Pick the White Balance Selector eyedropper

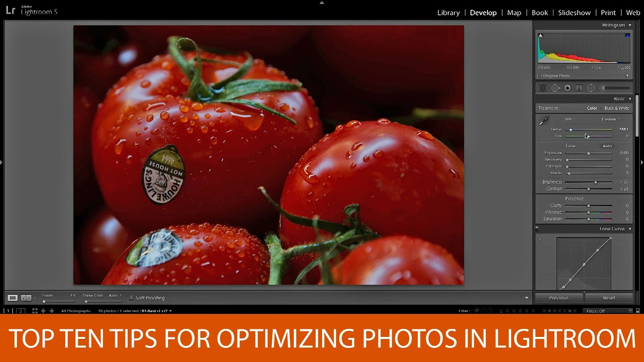[x=544, y=121]
